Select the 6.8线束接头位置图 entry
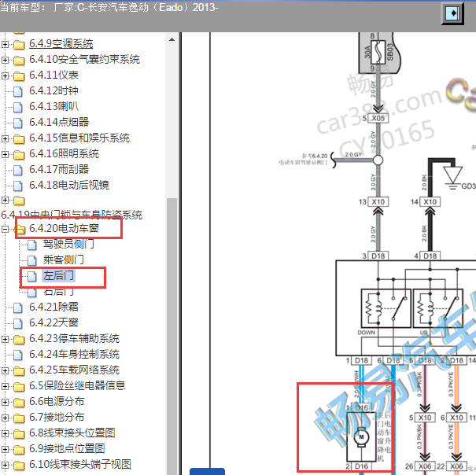Viewport: 476px width, 475px height. (72, 433)
